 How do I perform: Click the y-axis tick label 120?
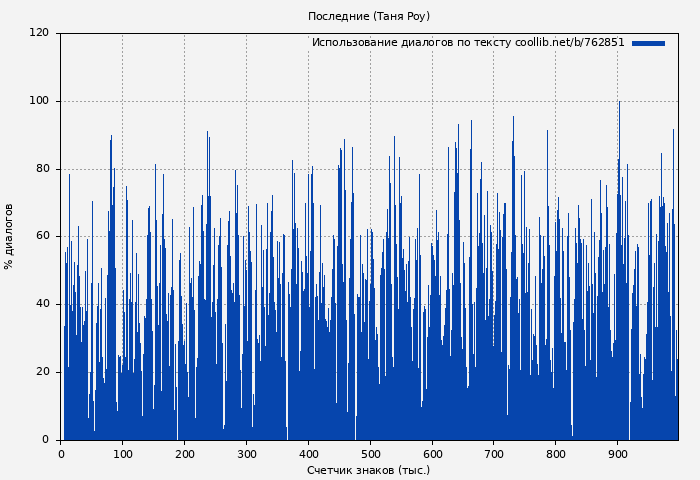(x=39, y=33)
